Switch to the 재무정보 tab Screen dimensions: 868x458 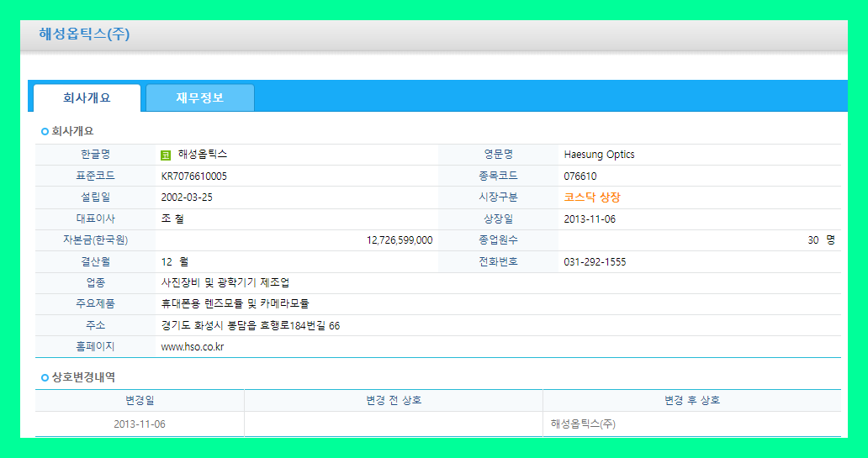tap(200, 98)
